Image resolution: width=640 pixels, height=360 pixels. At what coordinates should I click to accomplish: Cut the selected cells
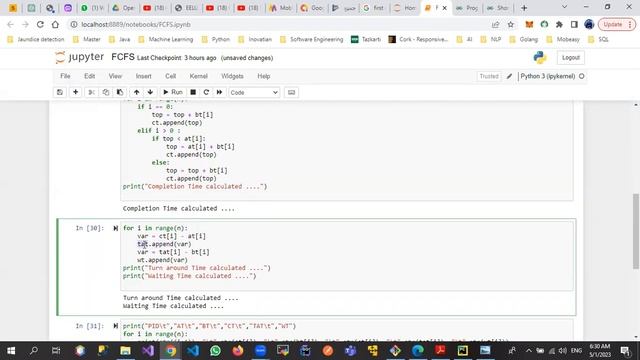coord(92,92)
